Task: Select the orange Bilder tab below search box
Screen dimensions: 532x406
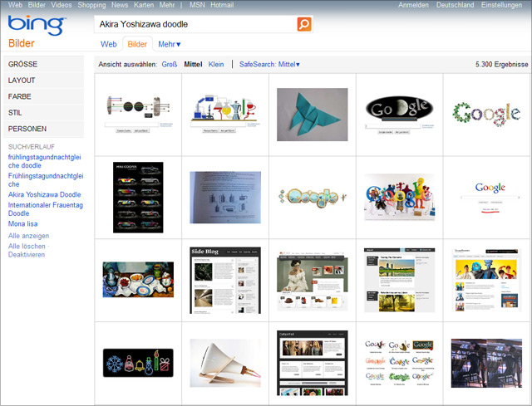Action: [x=137, y=44]
